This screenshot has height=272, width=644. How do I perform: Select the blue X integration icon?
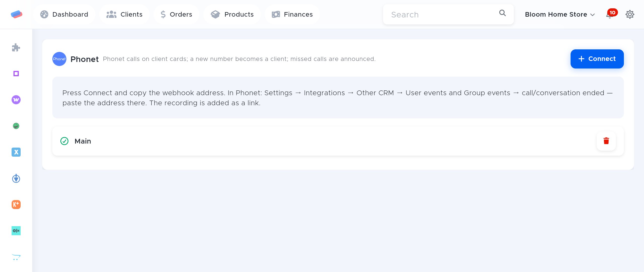coord(16,152)
